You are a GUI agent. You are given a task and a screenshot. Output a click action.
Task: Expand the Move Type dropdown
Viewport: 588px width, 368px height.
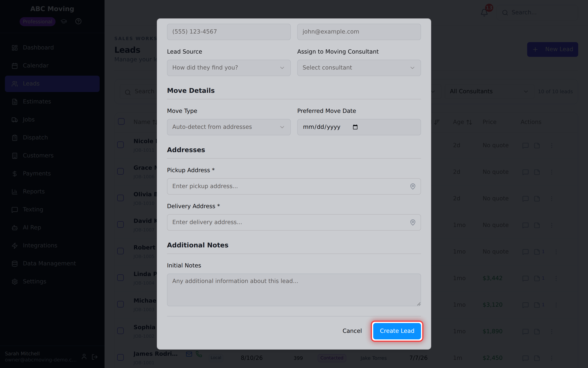coord(229,127)
